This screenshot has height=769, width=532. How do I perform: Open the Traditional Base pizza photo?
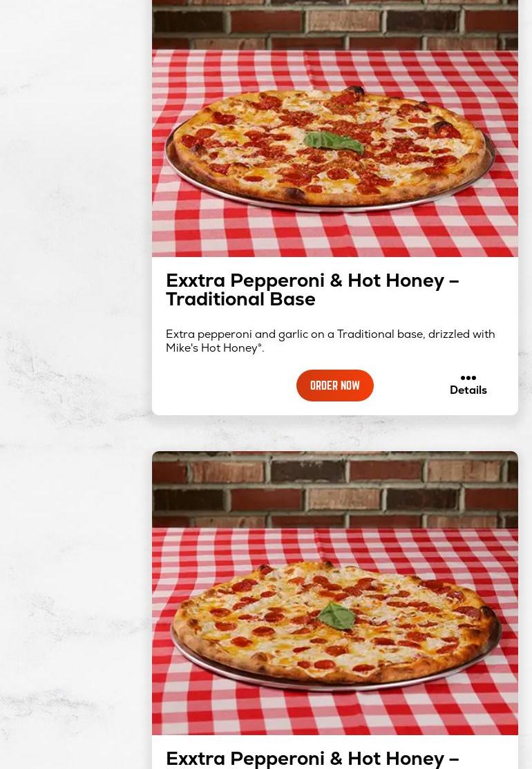point(335,129)
